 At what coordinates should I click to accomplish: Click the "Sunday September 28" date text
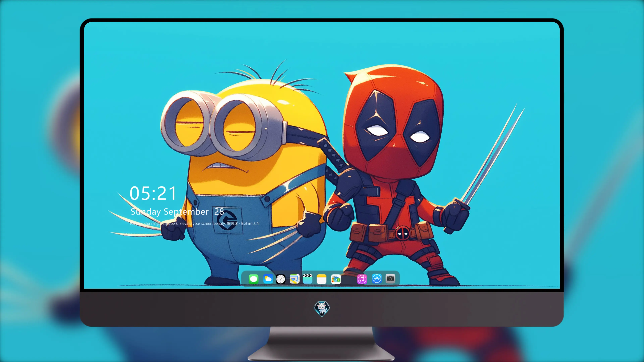coord(177,212)
